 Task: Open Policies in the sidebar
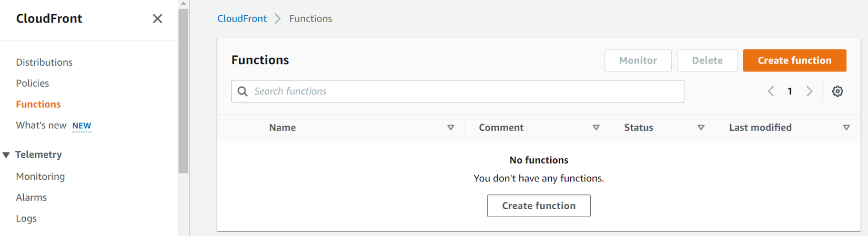33,83
